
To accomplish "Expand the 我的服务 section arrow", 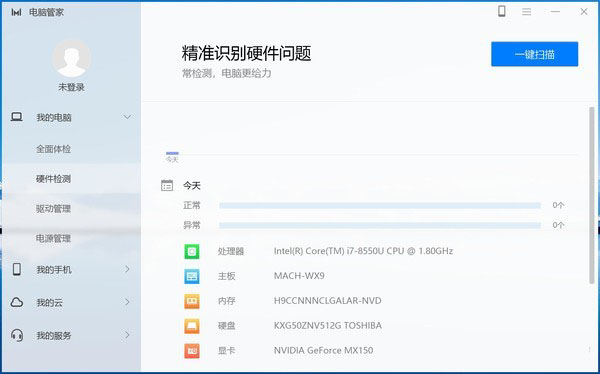I will [127, 335].
